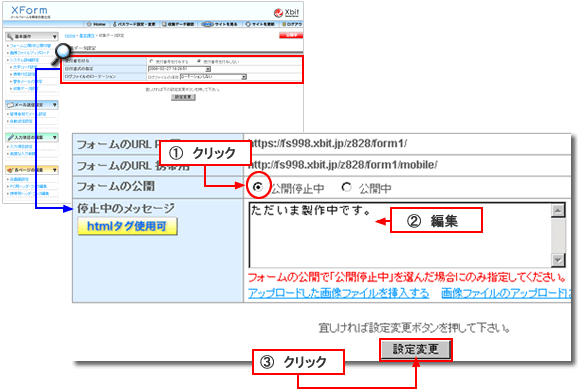Select 受付番号を付与する radio in small page

(x=151, y=61)
